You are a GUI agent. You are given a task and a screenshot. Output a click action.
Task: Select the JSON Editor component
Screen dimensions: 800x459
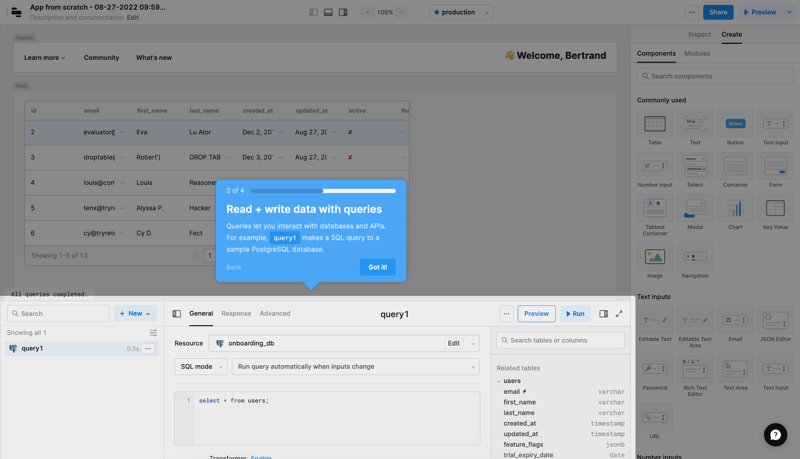click(775, 324)
